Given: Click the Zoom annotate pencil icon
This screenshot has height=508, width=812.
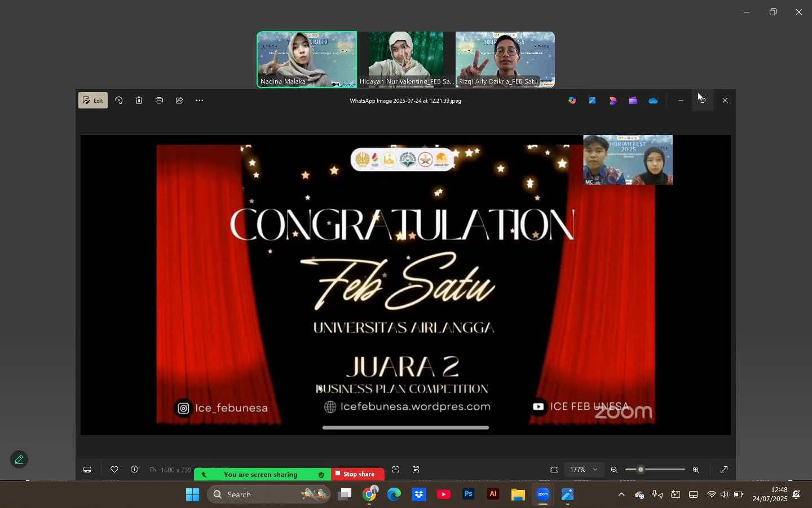Looking at the screenshot, I should pyautogui.click(x=19, y=459).
